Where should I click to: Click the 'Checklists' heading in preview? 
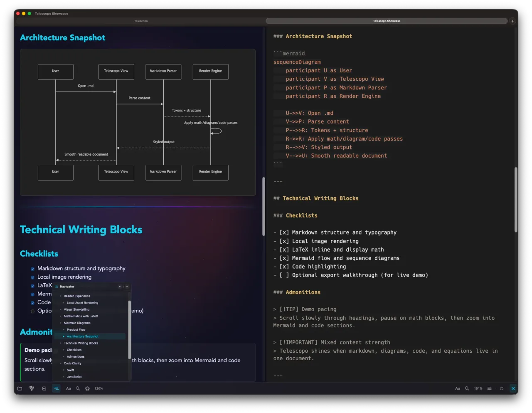click(x=39, y=254)
